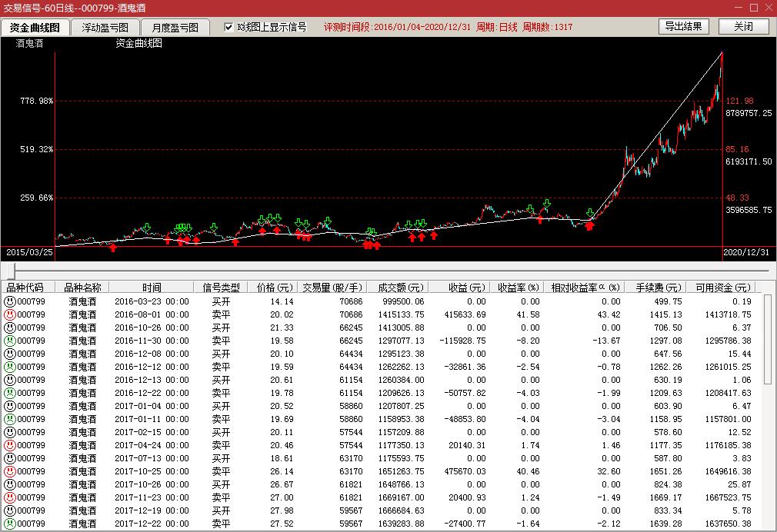Click the green status icon beside the 2016-03-23 row
The image size is (777, 532).
pyautogui.click(x=9, y=302)
